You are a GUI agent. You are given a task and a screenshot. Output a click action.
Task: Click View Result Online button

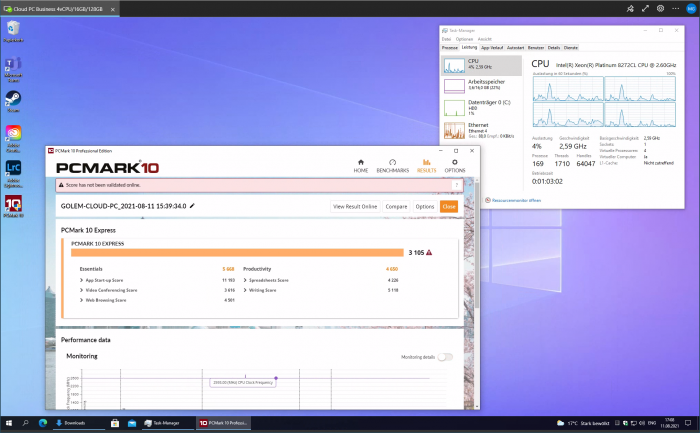click(355, 206)
